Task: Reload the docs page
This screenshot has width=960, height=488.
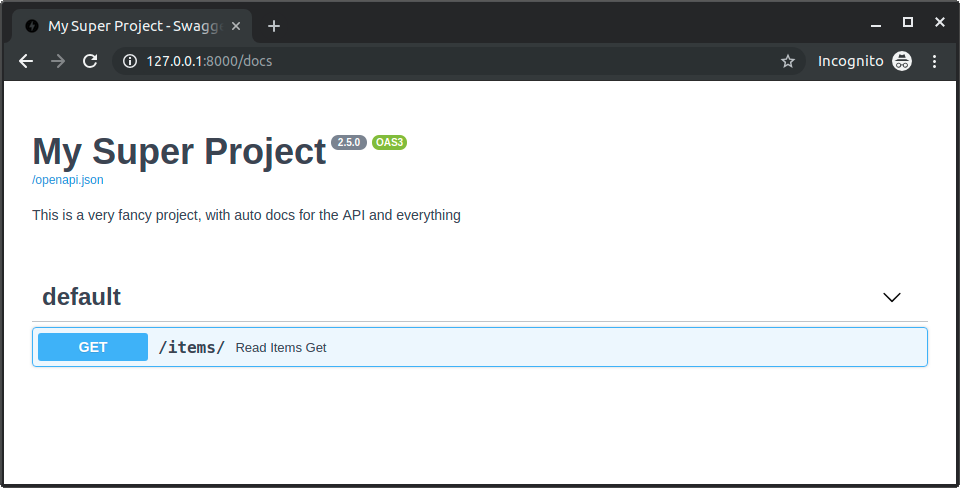Action: (x=90, y=61)
